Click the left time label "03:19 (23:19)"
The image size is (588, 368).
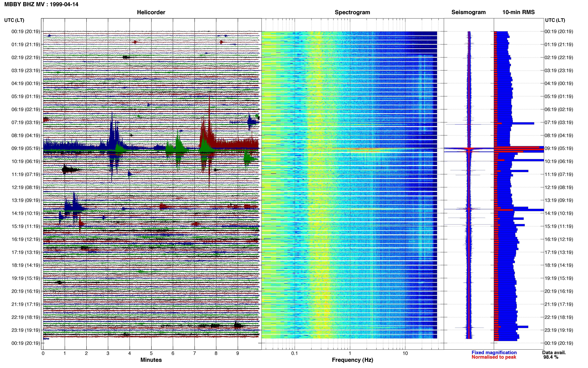[x=26, y=71]
